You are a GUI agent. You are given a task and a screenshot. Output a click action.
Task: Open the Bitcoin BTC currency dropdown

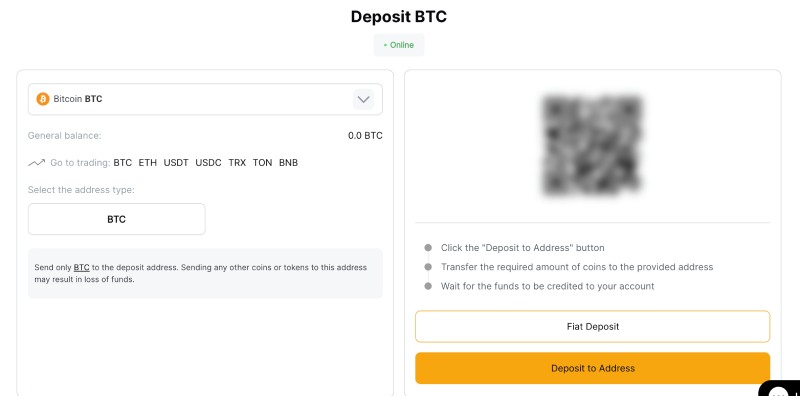pos(205,99)
